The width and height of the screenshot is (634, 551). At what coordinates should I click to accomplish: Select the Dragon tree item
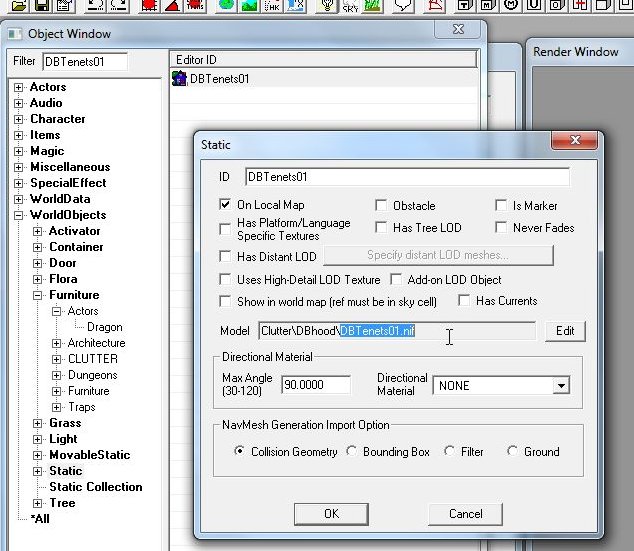(104, 327)
